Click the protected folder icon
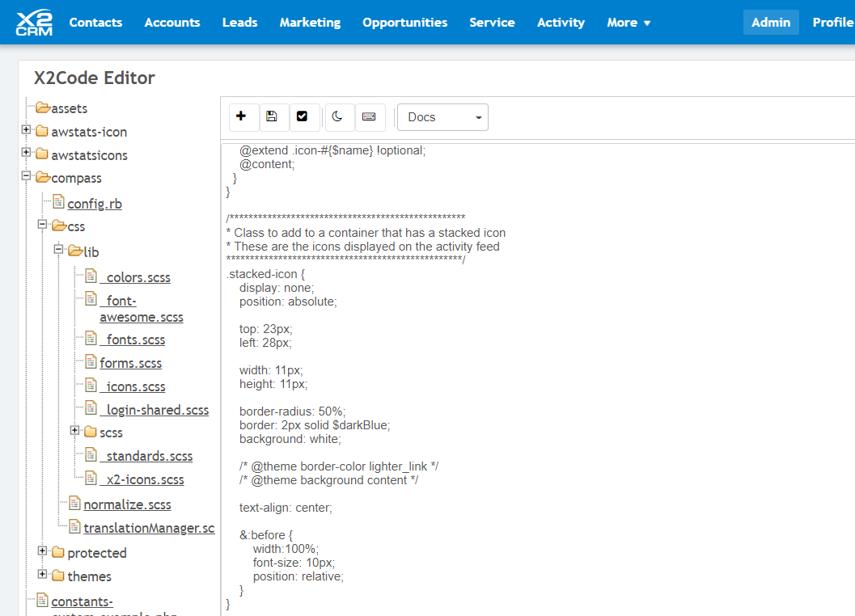This screenshot has height=616, width=855. [57, 551]
